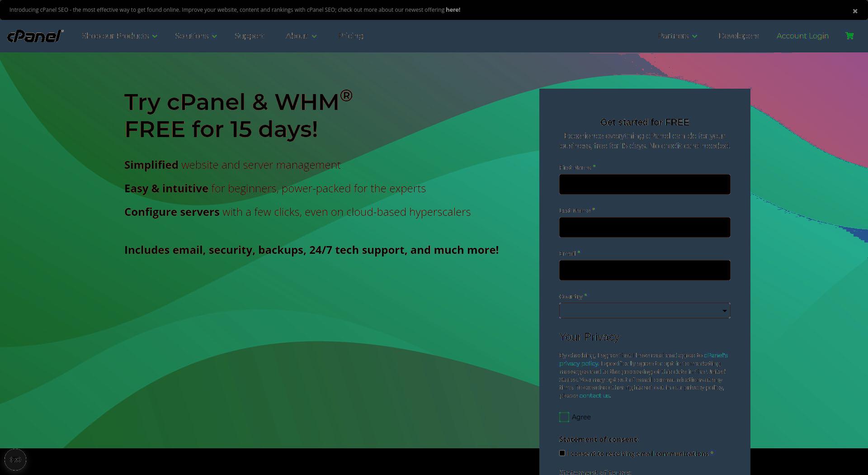The image size is (868, 475).
Task: Expand the Partners dropdown
Action: 677,36
